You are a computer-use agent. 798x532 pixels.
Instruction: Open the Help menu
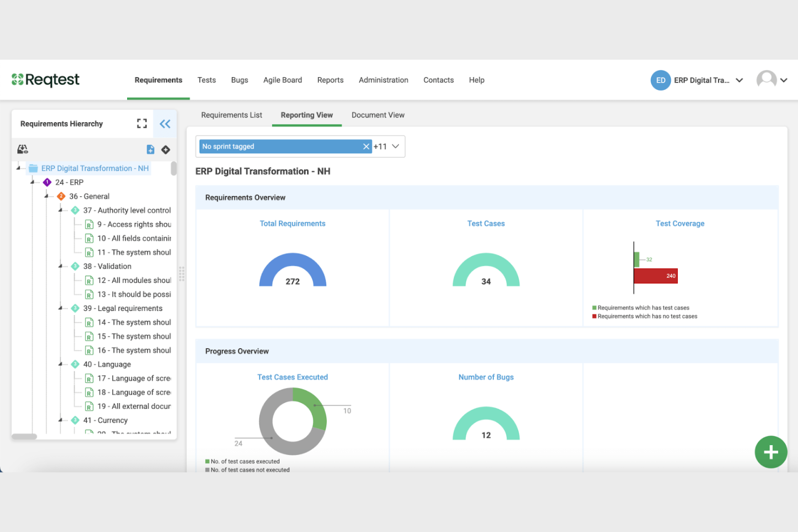point(477,80)
